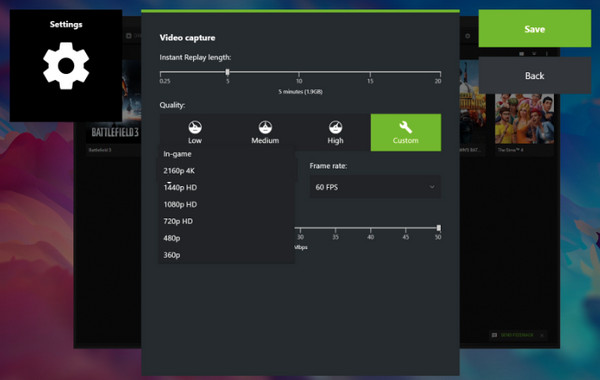Click the Back button
The height and width of the screenshot is (380, 600).
[x=535, y=75]
